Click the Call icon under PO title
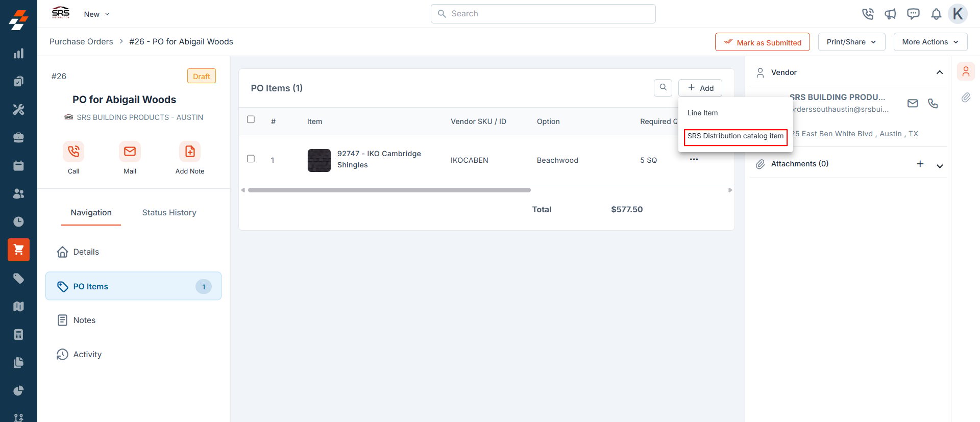The image size is (980, 422). 73,152
